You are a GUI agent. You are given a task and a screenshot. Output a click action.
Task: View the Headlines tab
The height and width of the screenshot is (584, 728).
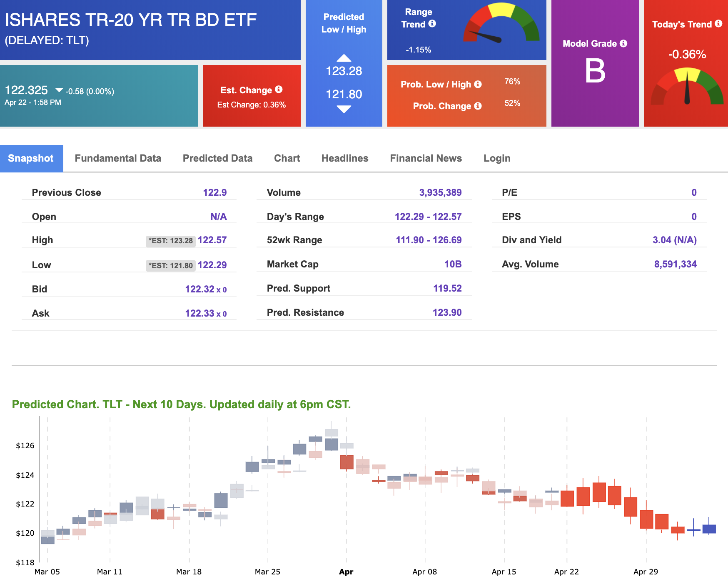click(x=345, y=158)
